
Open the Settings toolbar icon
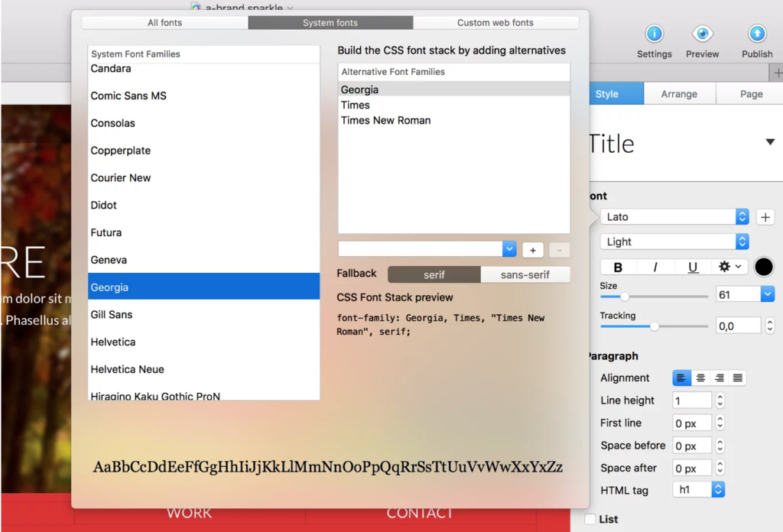pos(654,34)
